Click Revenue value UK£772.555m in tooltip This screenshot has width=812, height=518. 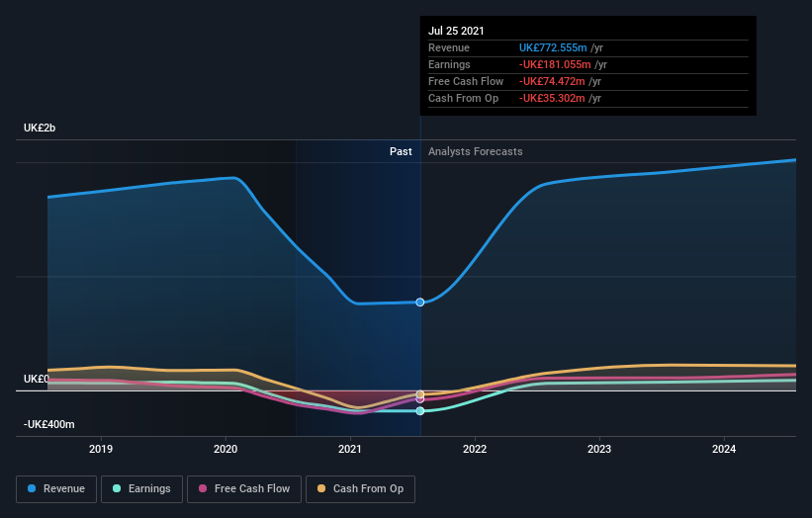point(553,47)
